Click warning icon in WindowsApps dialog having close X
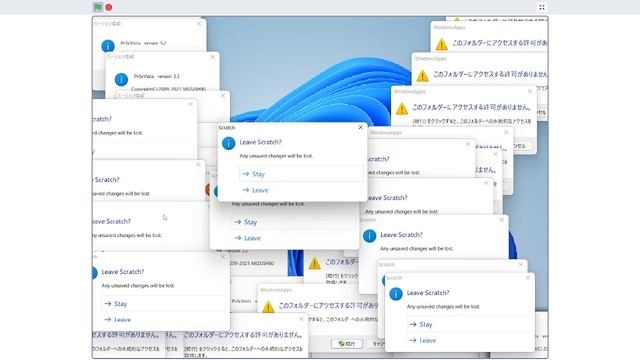 click(402, 109)
